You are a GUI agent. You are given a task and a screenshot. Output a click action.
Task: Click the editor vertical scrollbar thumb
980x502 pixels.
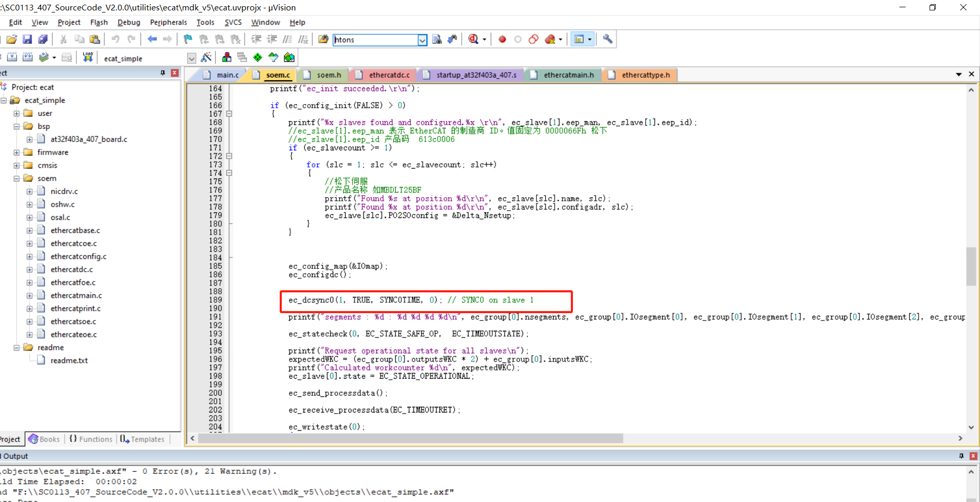[971, 266]
